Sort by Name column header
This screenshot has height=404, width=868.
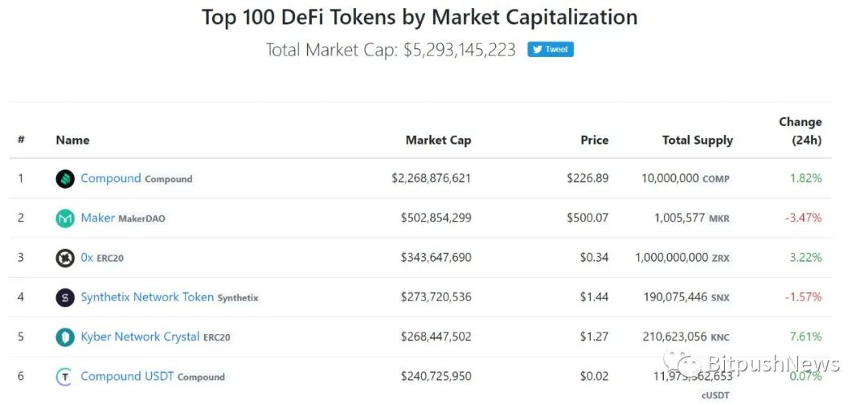72,140
